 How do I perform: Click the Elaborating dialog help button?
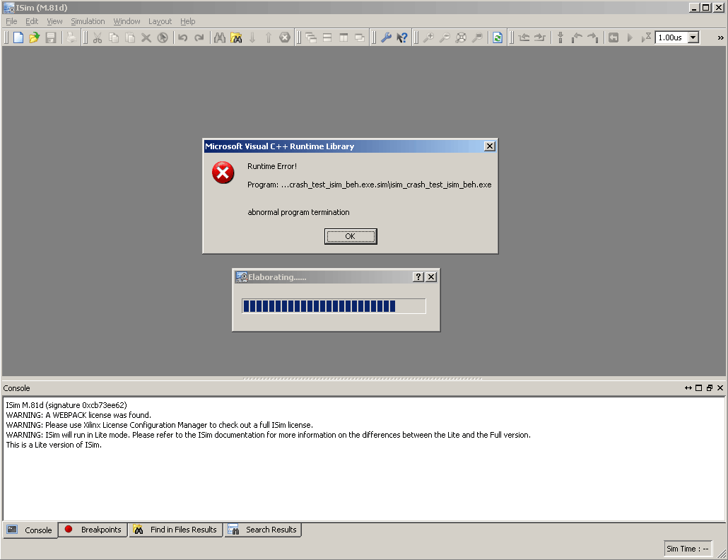coord(418,276)
